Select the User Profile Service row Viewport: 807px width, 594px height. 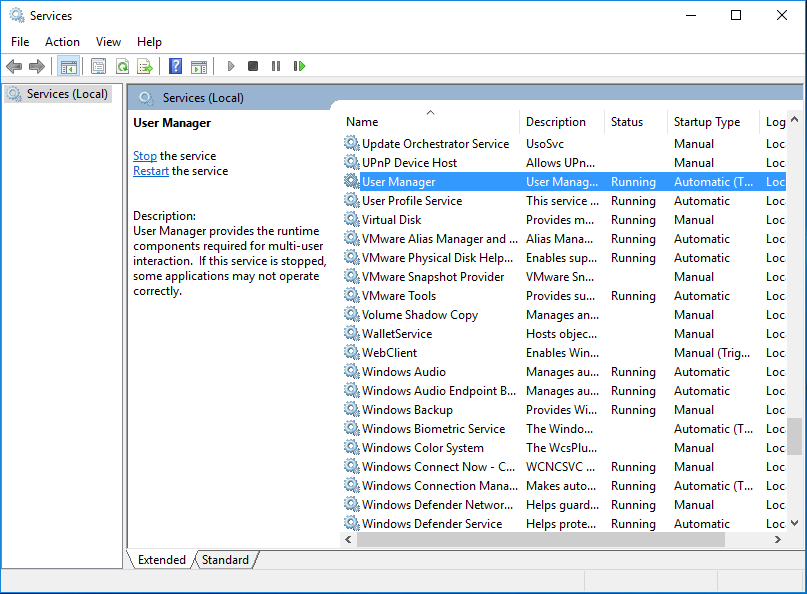coord(564,201)
